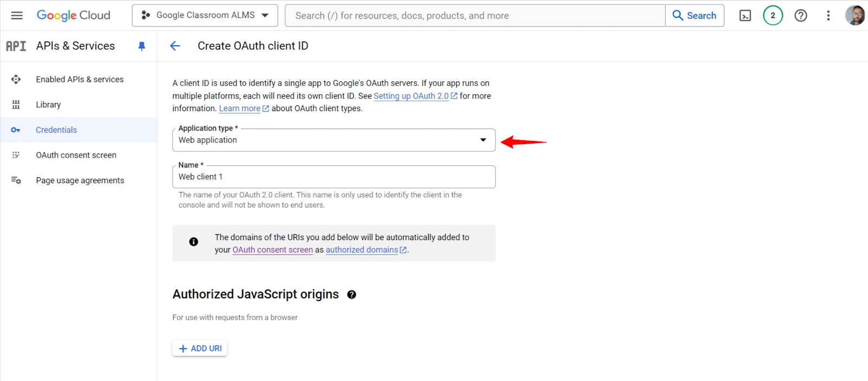Viewport: 868px width, 381px height.
Task: Click the Credentials key icon
Action: 16,130
